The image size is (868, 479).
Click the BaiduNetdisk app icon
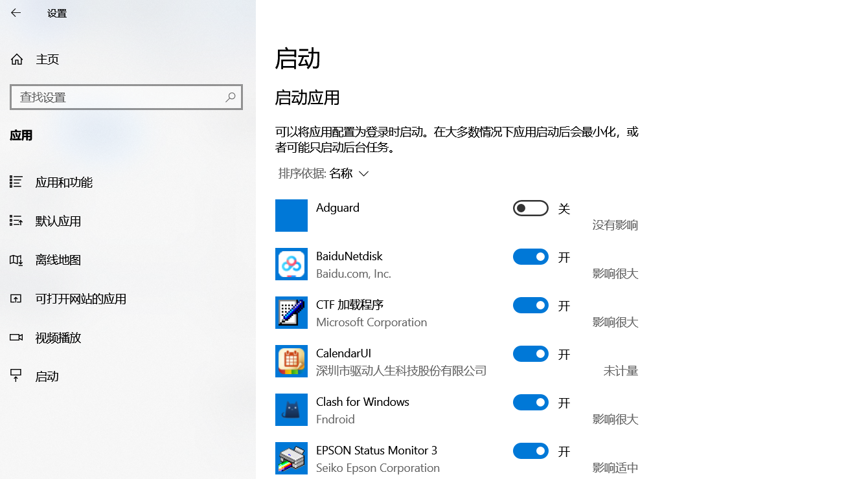291,264
